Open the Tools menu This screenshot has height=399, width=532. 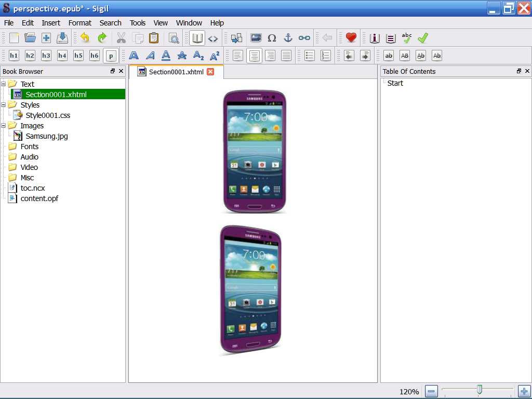(138, 23)
